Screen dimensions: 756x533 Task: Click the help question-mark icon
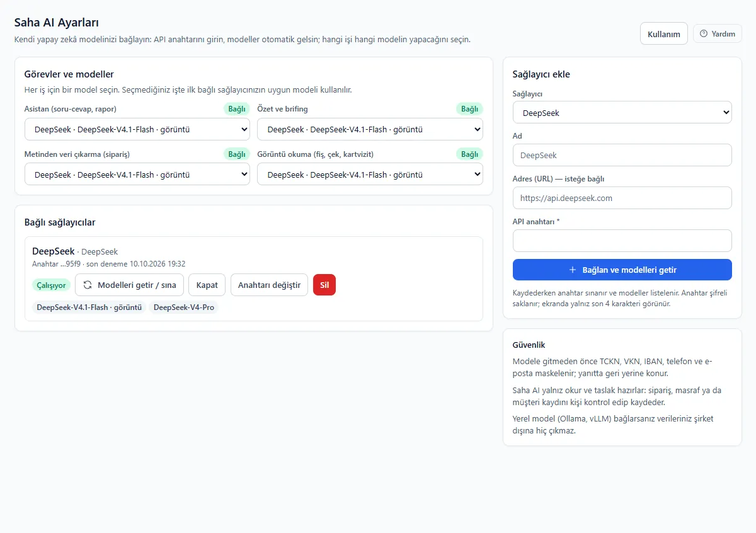pos(704,33)
